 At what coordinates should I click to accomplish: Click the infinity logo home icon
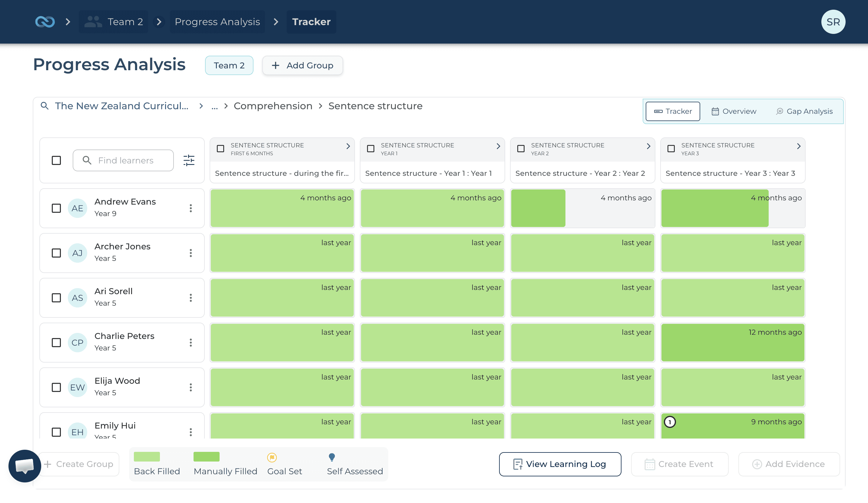[x=45, y=22]
